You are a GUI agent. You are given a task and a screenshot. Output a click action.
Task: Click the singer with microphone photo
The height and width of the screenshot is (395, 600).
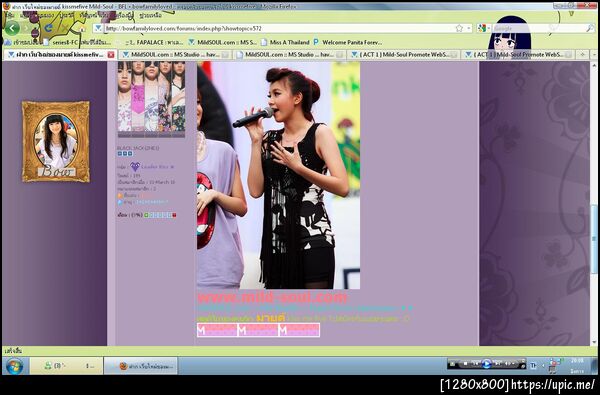coord(278,175)
